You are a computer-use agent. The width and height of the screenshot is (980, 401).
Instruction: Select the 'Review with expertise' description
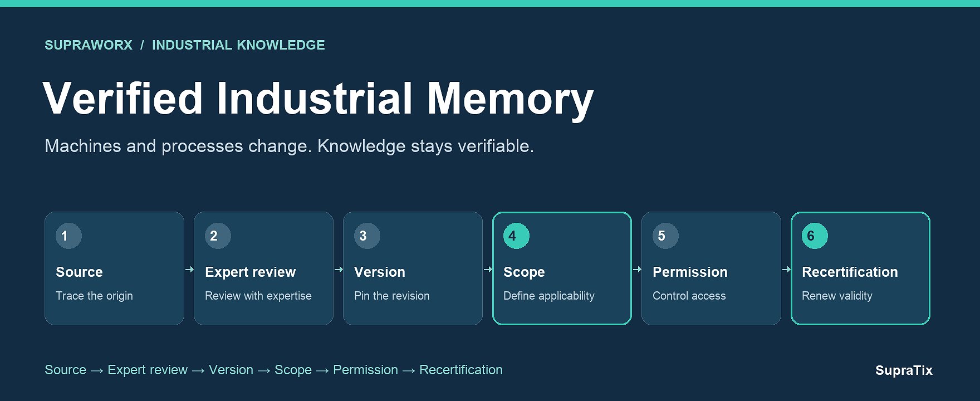258,296
